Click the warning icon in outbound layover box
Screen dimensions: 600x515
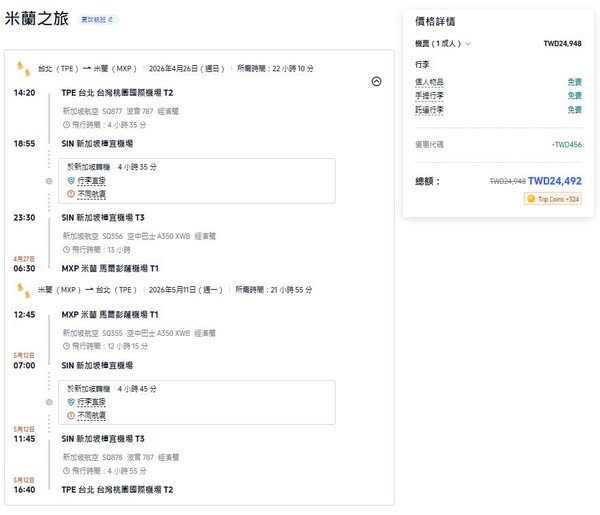(x=71, y=194)
